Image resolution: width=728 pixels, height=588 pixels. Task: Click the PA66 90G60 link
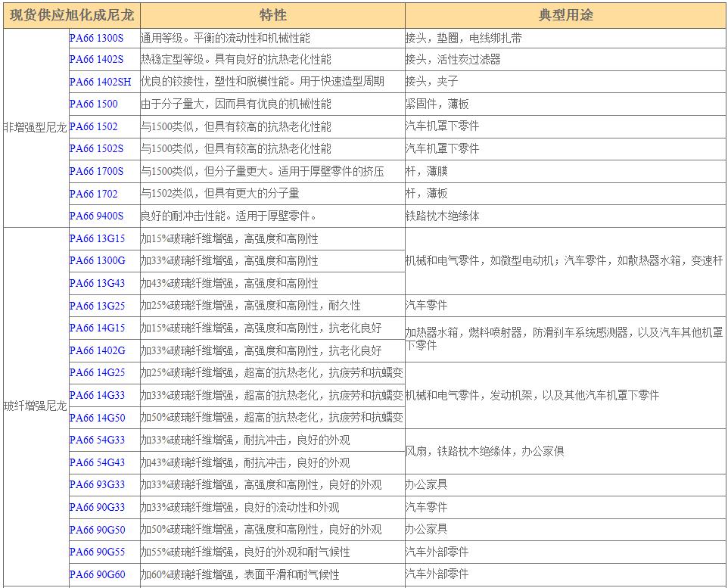pos(97,574)
